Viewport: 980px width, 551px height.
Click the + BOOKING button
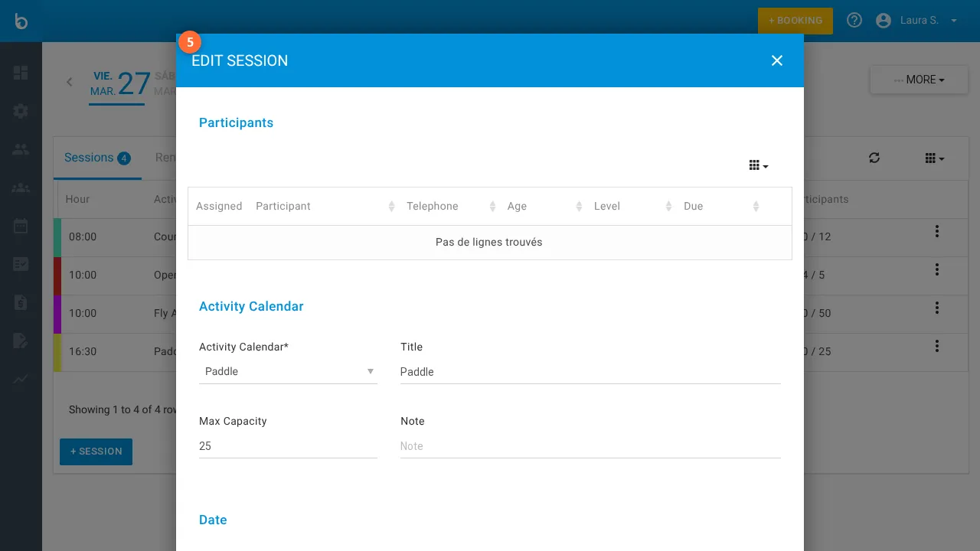(795, 21)
